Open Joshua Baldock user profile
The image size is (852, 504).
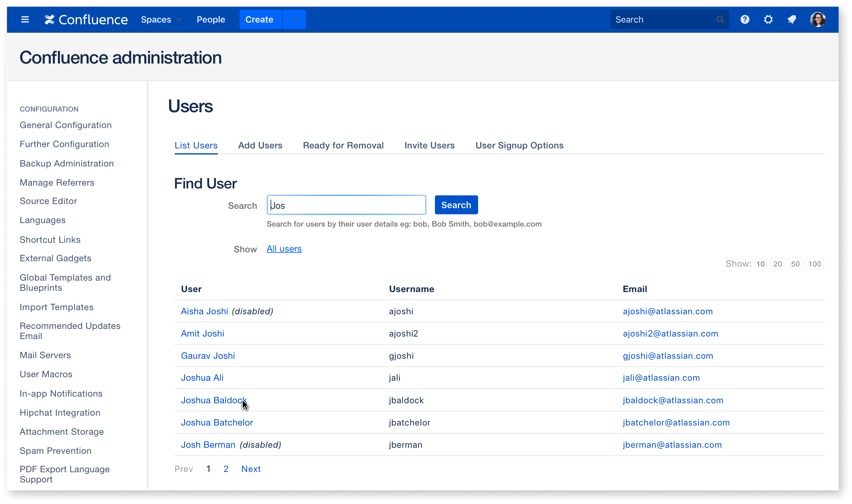[214, 400]
